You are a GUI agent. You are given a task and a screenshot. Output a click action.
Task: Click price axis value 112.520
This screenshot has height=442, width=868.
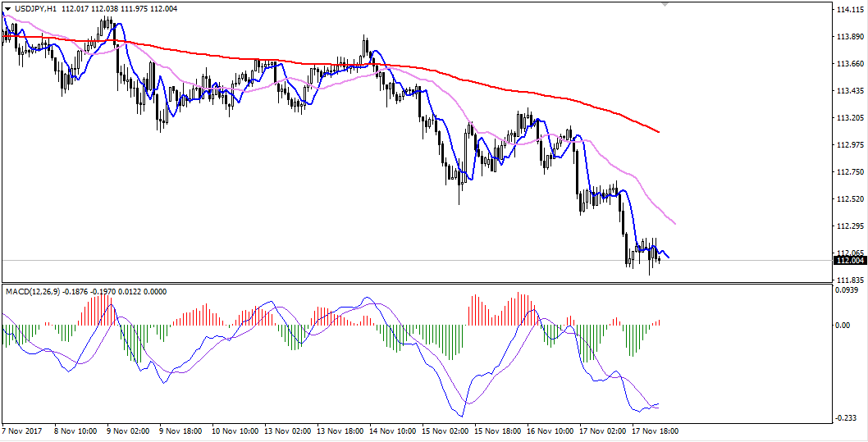[851, 198]
